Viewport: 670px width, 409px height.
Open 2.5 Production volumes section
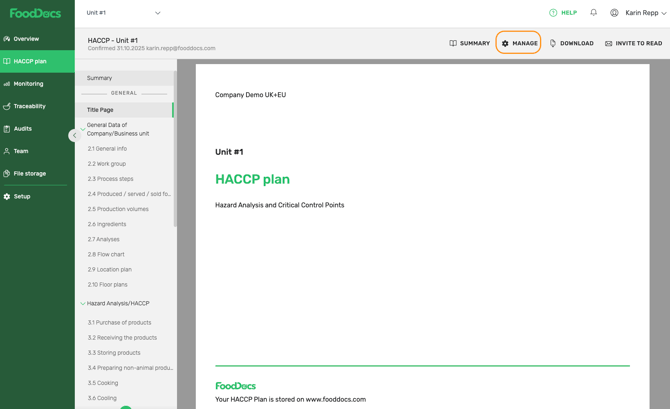(x=118, y=209)
